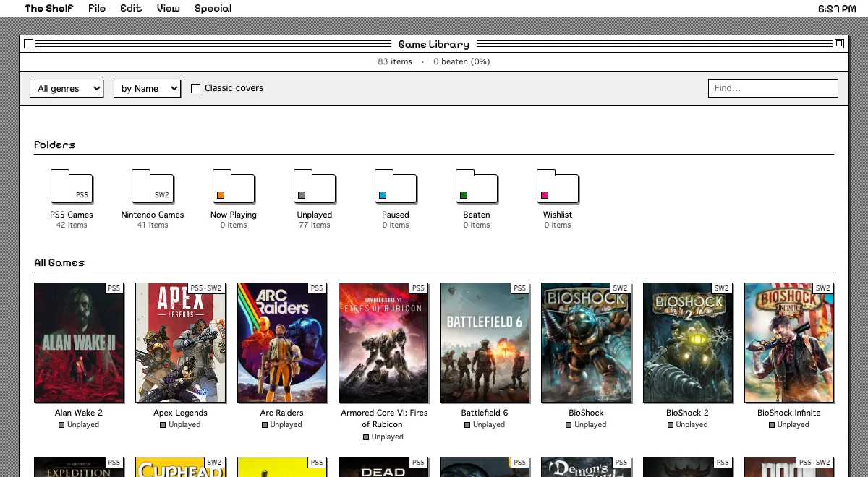
Task: Enable the Classic covers checkbox
Action: tap(195, 88)
